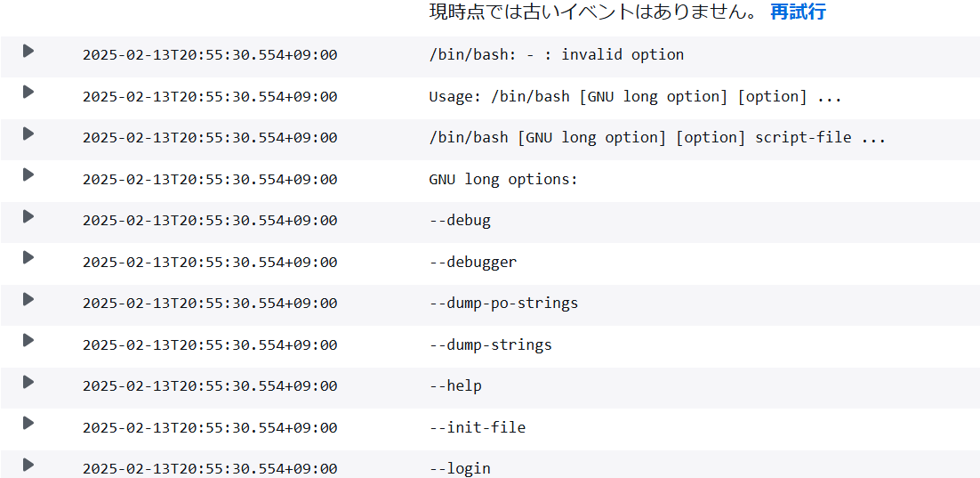
Task: Expand the 'script-file ...' log row
Action: point(28,134)
